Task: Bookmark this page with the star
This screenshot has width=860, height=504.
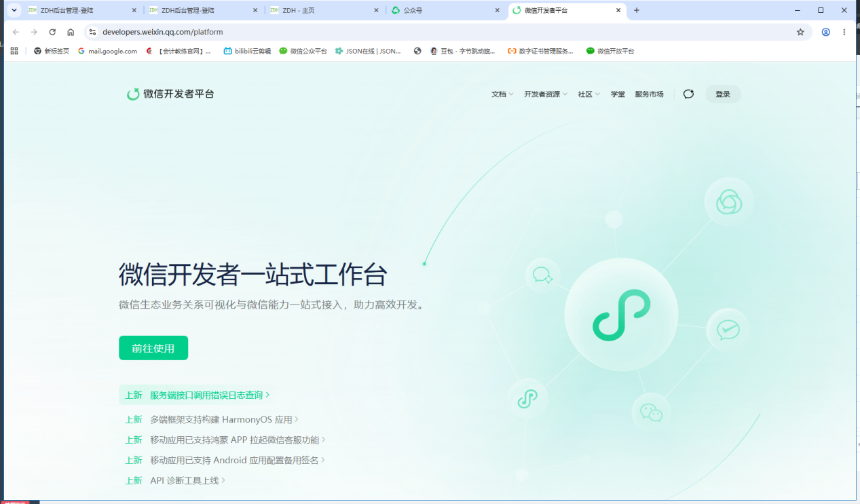Action: pos(800,32)
